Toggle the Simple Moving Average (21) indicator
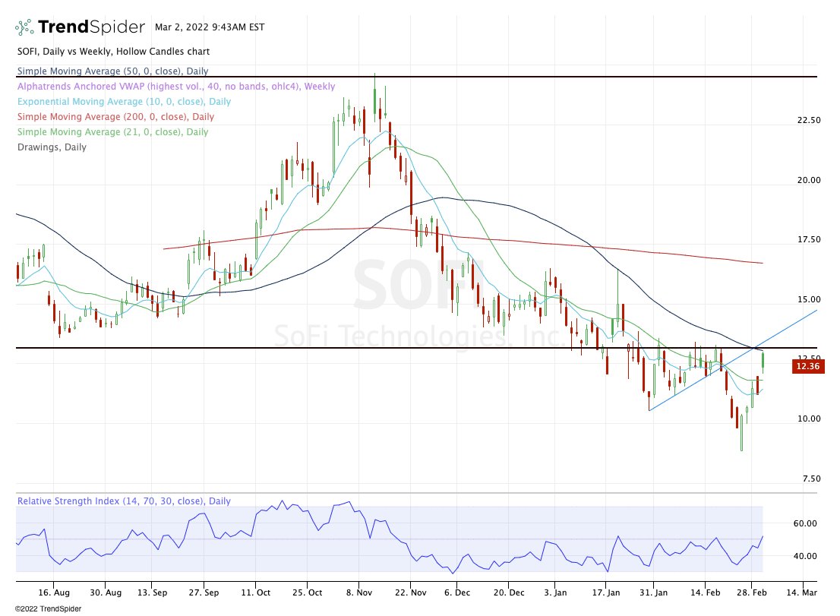 112,131
